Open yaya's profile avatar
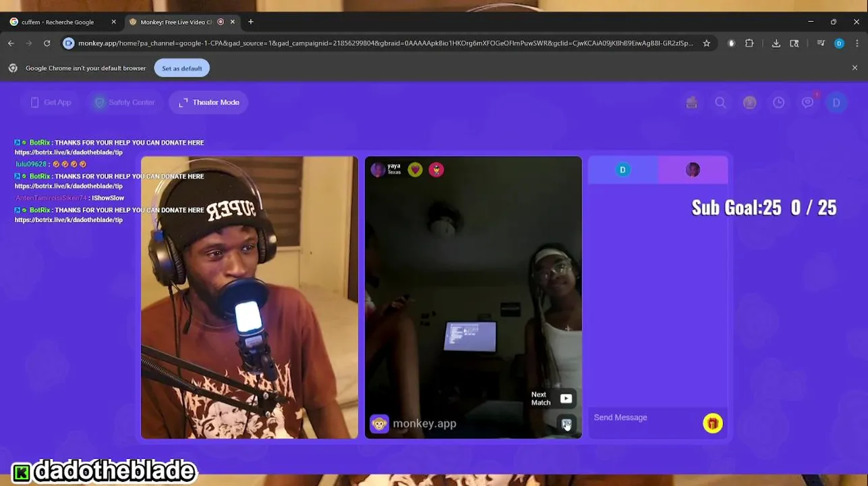Image resolution: width=868 pixels, height=486 pixels. pos(378,169)
